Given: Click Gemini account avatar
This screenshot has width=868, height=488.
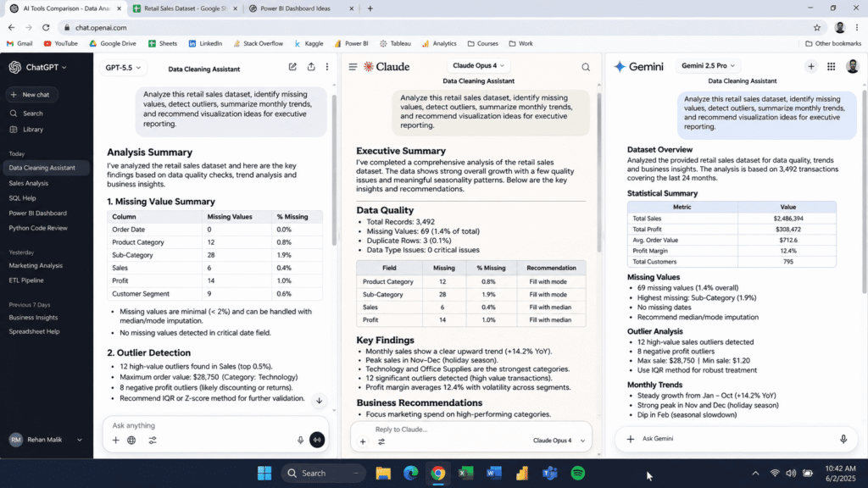Looking at the screenshot, I should click(x=853, y=66).
